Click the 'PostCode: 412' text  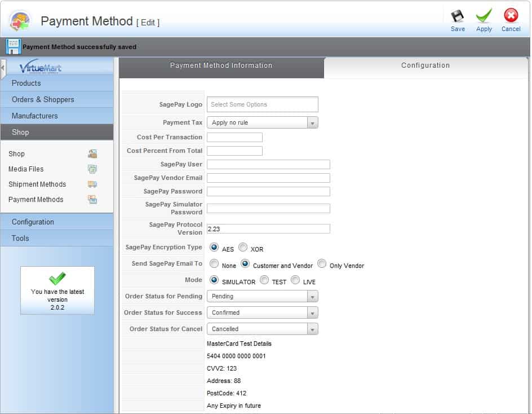227,393
